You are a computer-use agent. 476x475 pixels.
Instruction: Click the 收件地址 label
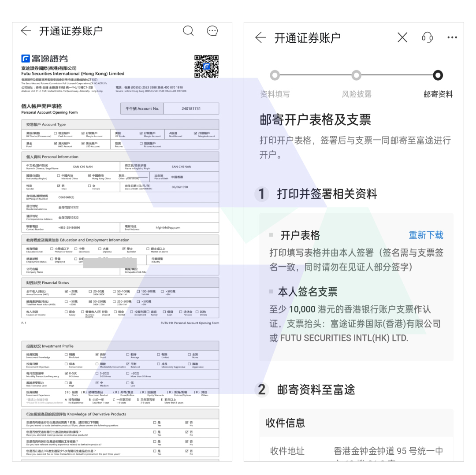pyautogui.click(x=287, y=451)
